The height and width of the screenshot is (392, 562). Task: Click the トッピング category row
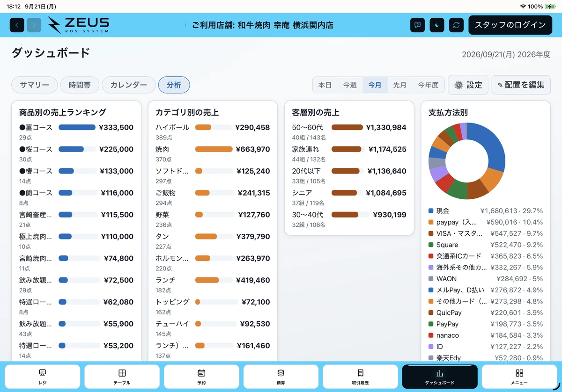(213, 306)
